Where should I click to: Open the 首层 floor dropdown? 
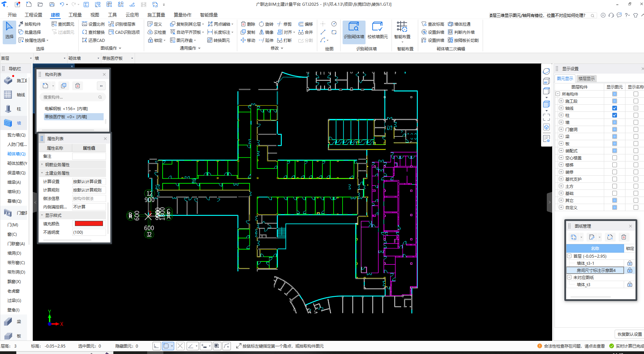17,58
